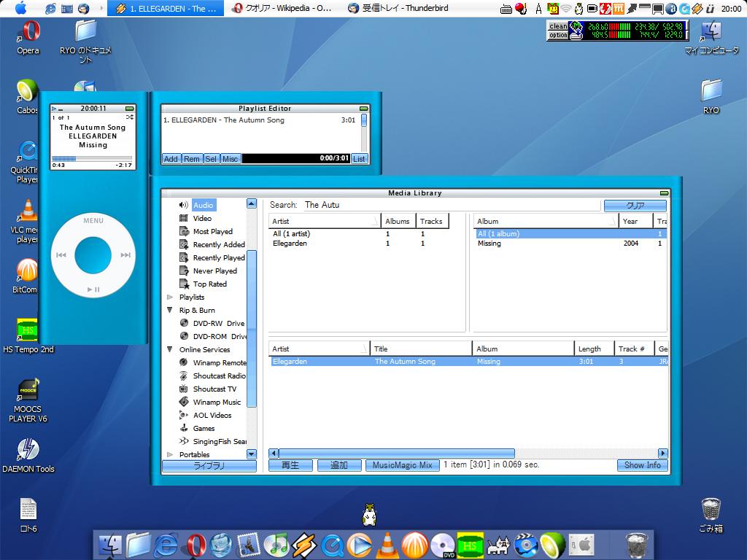The image size is (747, 560).
Task: Click the tree scroll-up arrow
Action: point(252,204)
